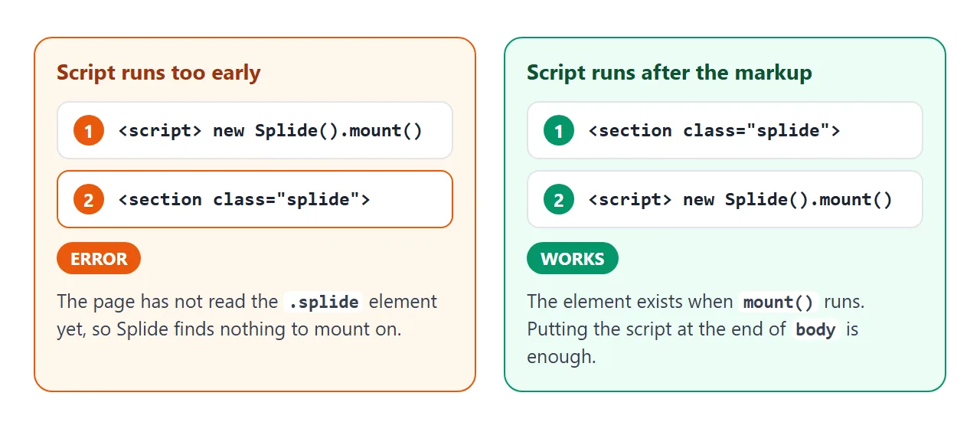Image resolution: width=980 pixels, height=432 pixels.
Task: Select the orange-panel code "<section class="splide">"
Action: (244, 199)
